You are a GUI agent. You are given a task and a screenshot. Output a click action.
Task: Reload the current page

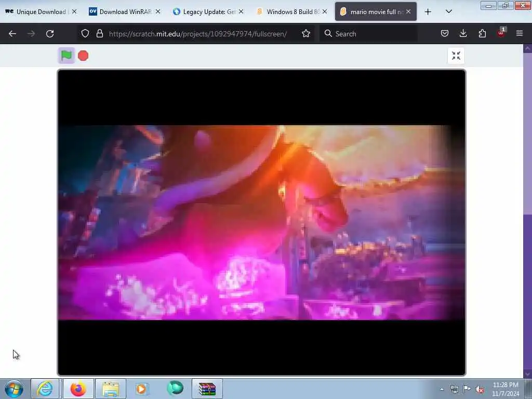tap(50, 34)
